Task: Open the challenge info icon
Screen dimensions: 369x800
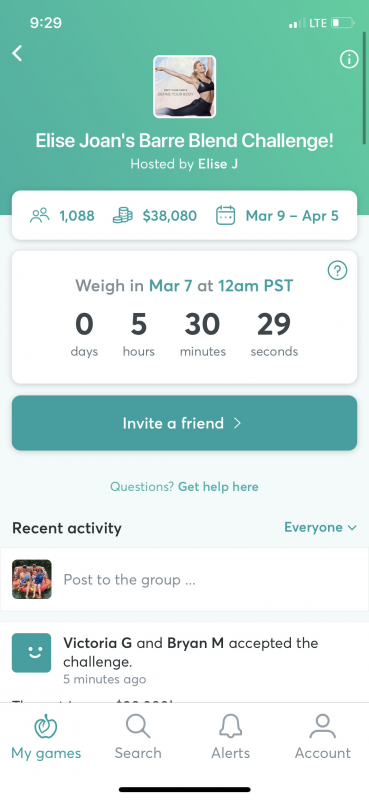Action: pos(349,60)
